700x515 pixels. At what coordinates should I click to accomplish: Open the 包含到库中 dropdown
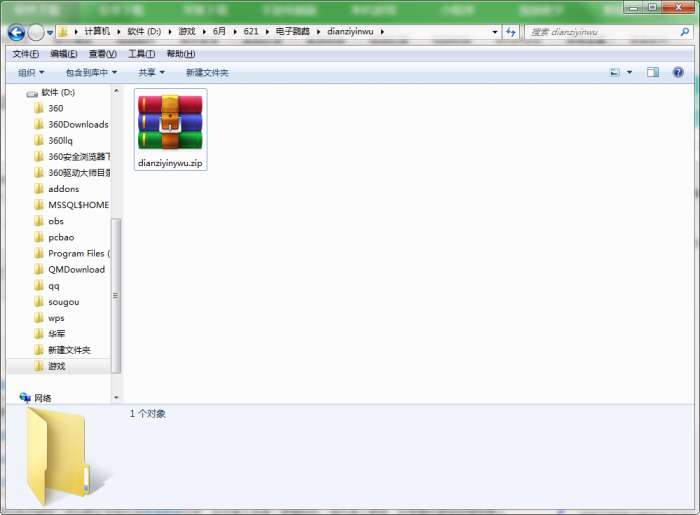pos(91,72)
